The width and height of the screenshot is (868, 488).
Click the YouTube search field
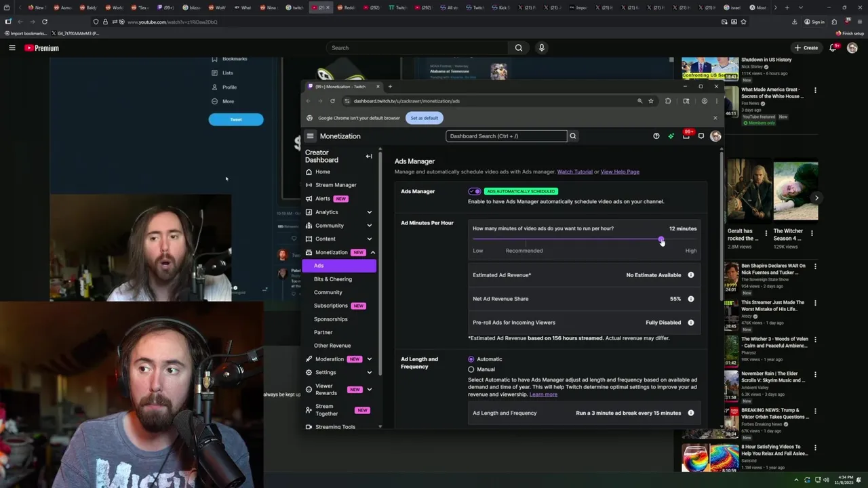pyautogui.click(x=417, y=48)
